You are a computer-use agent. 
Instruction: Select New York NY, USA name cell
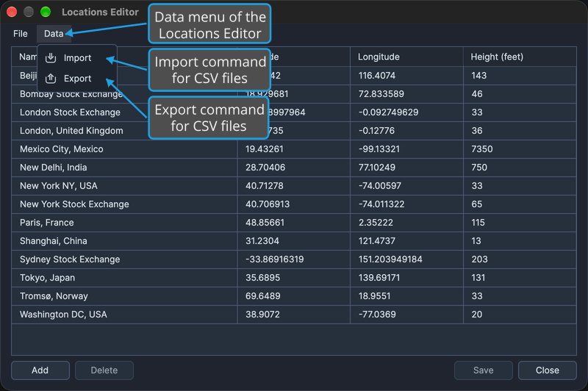pos(124,186)
